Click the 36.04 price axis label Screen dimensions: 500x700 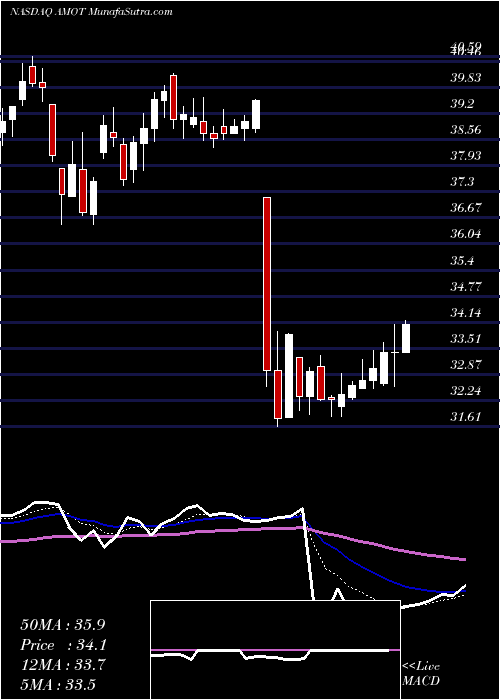click(466, 234)
